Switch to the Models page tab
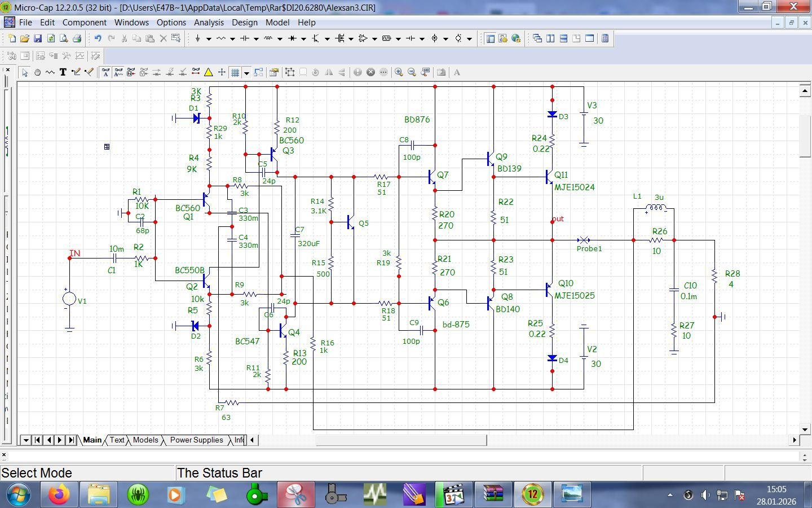 pyautogui.click(x=145, y=440)
